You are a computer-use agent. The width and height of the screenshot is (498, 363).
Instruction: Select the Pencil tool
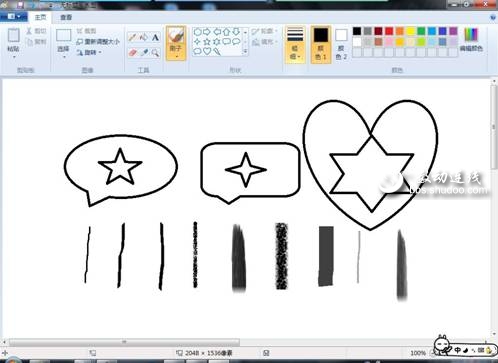(x=132, y=37)
